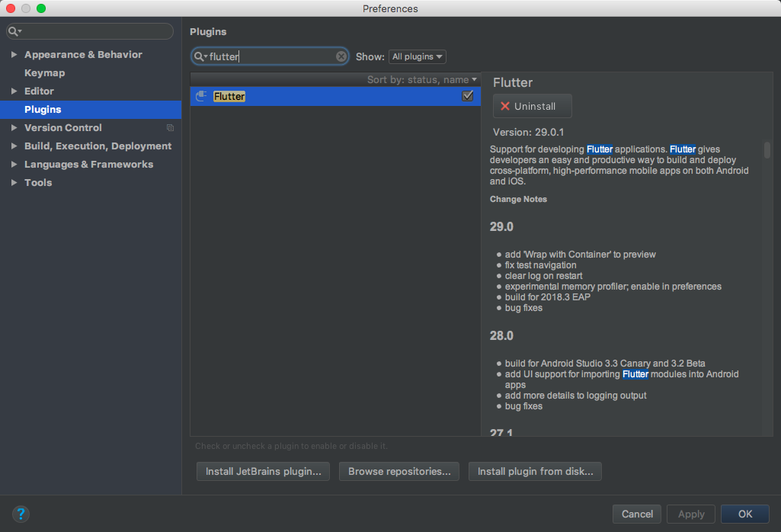781x532 pixels.
Task: Click the Flutter plugin icon in list
Action: click(201, 96)
